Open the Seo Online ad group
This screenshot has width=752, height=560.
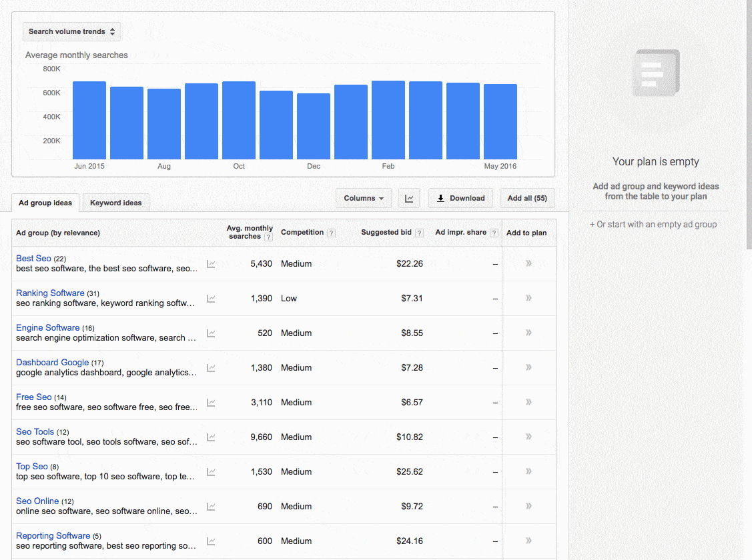[37, 501]
